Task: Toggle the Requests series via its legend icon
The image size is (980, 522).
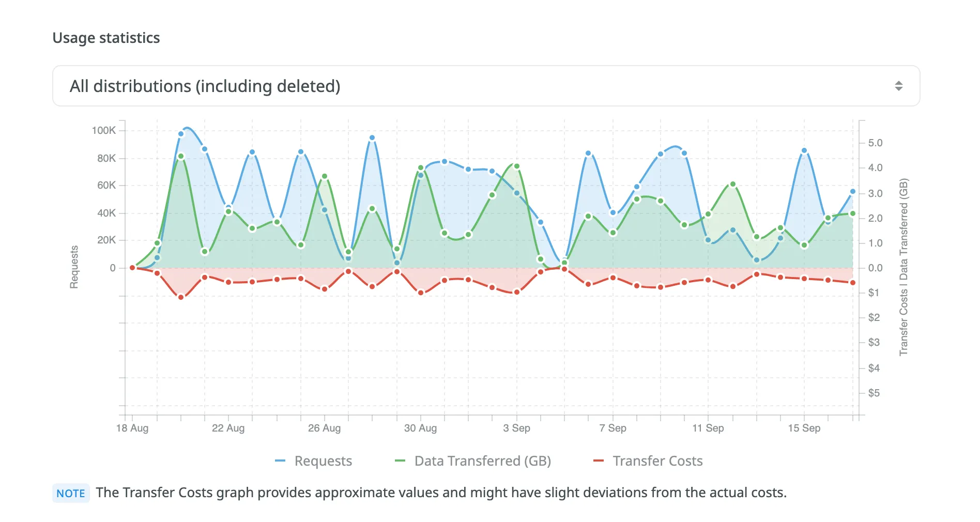Action: 280,460
